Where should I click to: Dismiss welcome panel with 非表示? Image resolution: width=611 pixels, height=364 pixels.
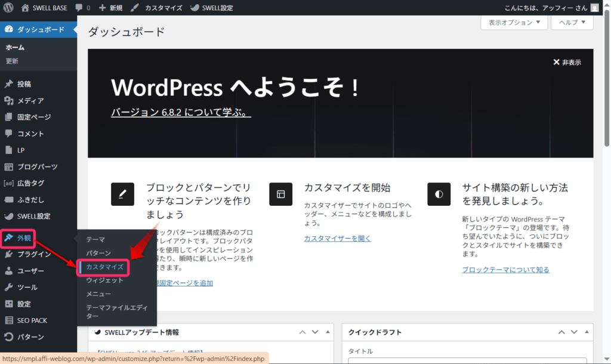pos(567,62)
